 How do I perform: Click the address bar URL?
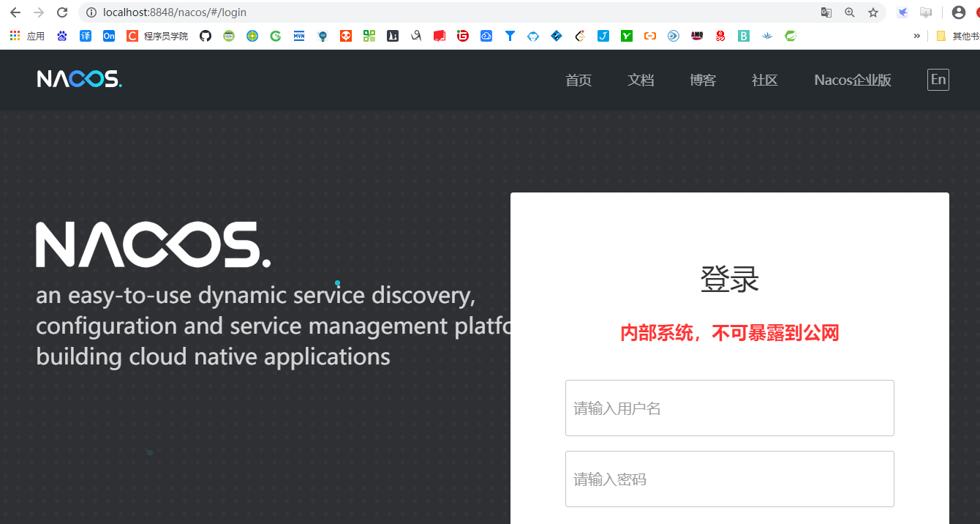tap(174, 12)
